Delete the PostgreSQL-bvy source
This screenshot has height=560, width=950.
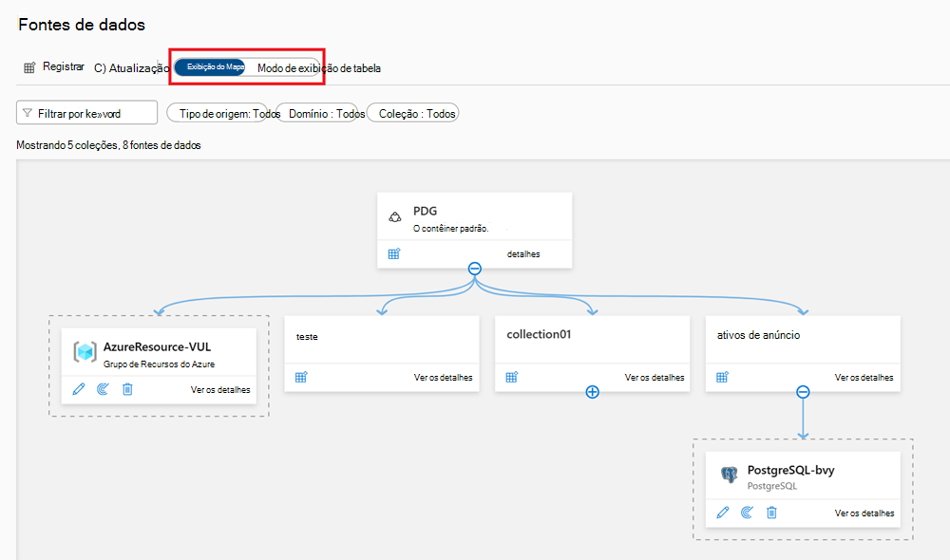[x=771, y=513]
